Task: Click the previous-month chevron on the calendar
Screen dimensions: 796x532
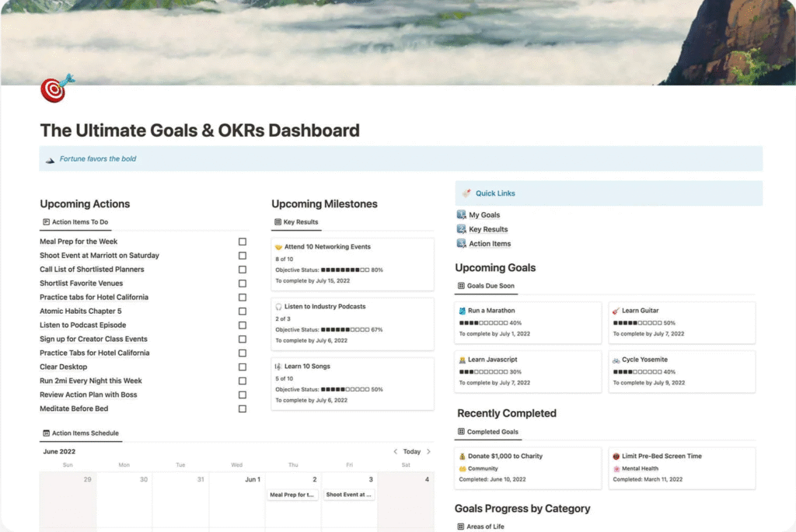Action: coord(394,451)
